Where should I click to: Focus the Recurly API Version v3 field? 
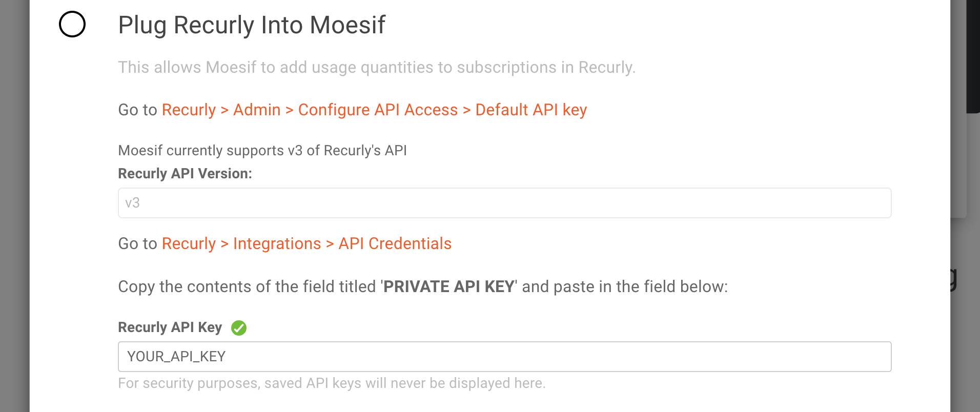coord(504,203)
